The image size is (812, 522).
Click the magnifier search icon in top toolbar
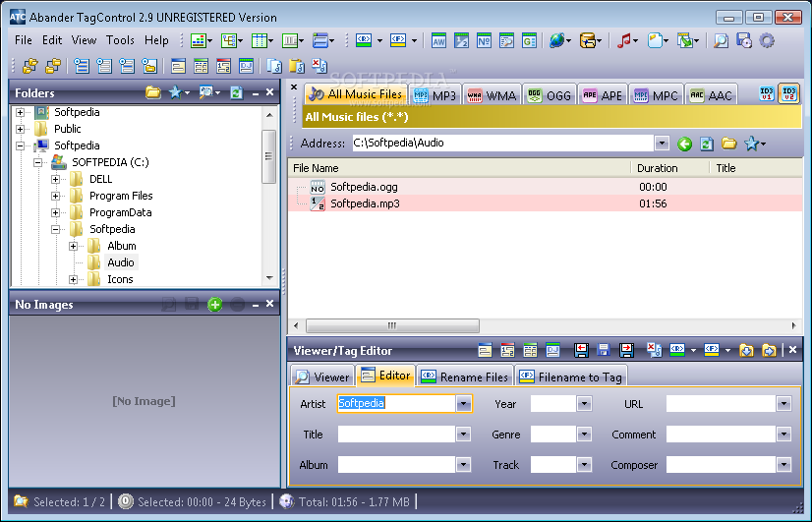click(x=721, y=40)
